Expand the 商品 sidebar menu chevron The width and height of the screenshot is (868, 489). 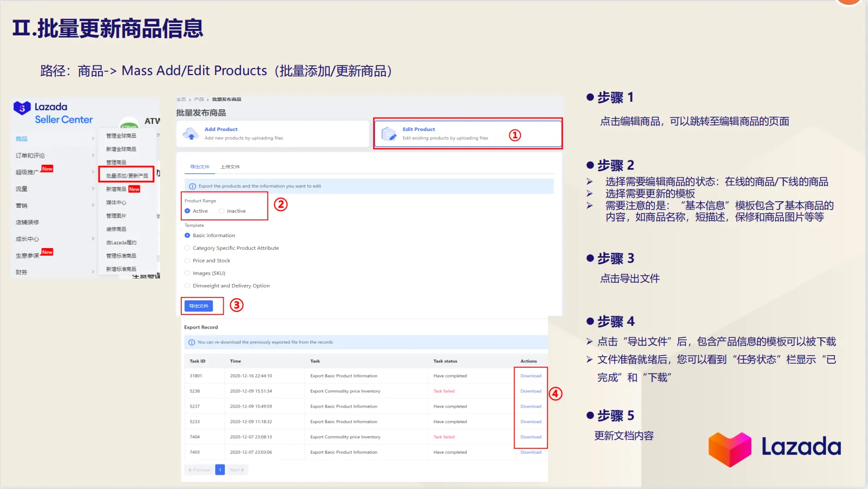click(93, 139)
